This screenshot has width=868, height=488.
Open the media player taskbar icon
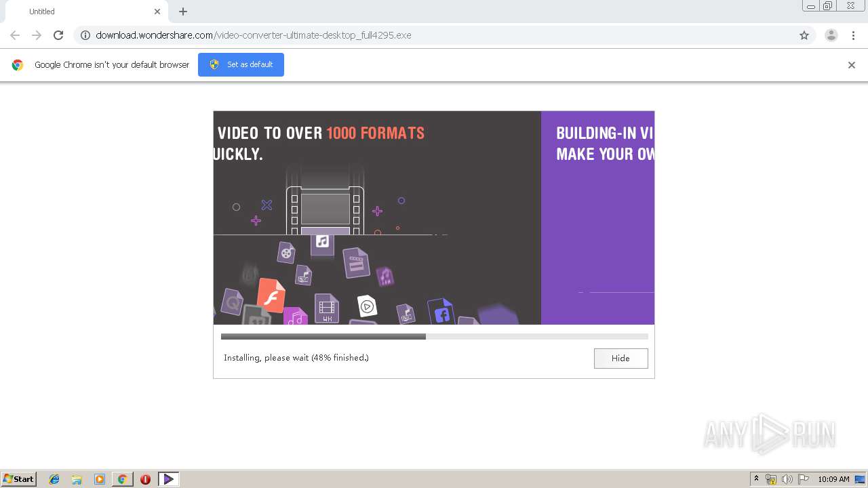100,479
